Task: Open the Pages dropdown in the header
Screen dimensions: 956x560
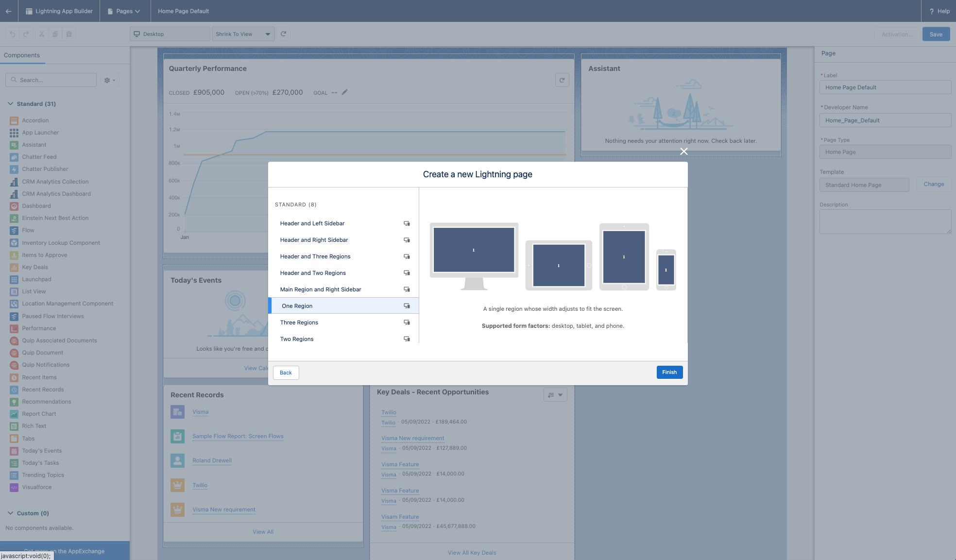Action: pos(124,11)
